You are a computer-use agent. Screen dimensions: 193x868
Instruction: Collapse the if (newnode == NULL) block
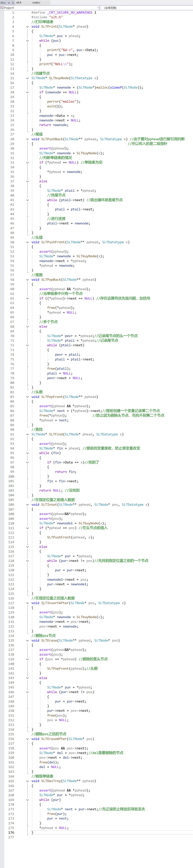tap(28, 92)
